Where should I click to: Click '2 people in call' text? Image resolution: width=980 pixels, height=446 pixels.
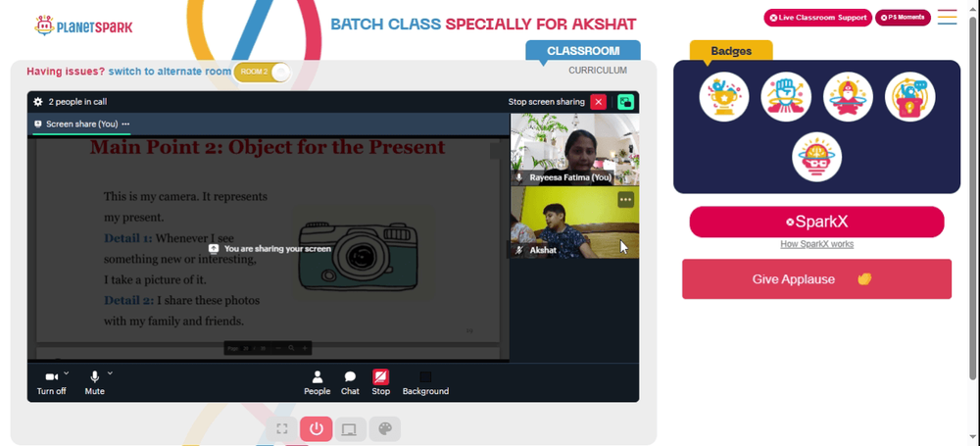coord(77,101)
